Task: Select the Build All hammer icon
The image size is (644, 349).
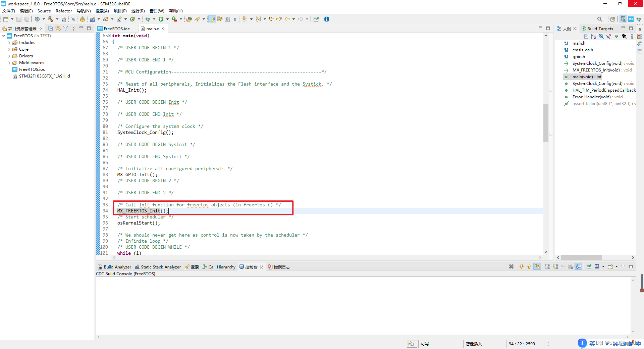Action: pyautogui.click(x=51, y=19)
